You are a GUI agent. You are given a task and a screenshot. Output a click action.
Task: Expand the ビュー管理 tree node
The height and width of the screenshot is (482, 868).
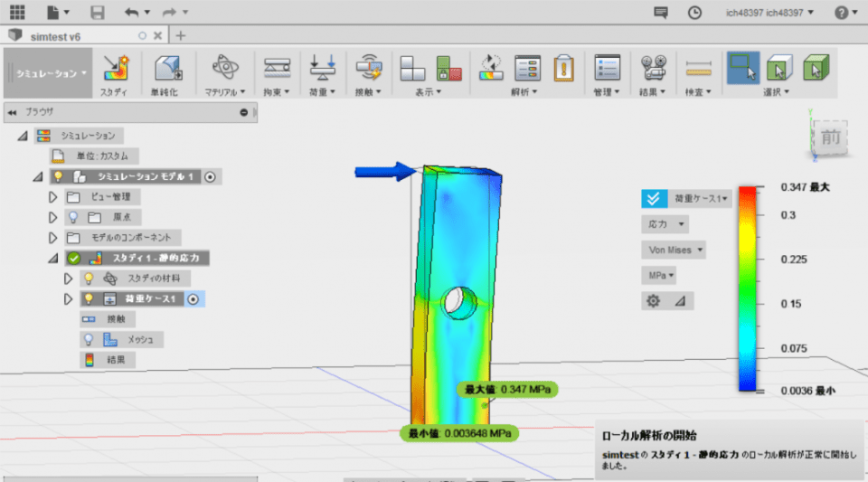(x=52, y=197)
